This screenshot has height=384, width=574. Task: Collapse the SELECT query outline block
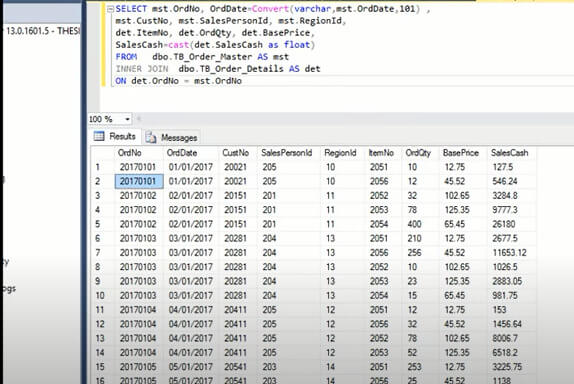[110, 9]
